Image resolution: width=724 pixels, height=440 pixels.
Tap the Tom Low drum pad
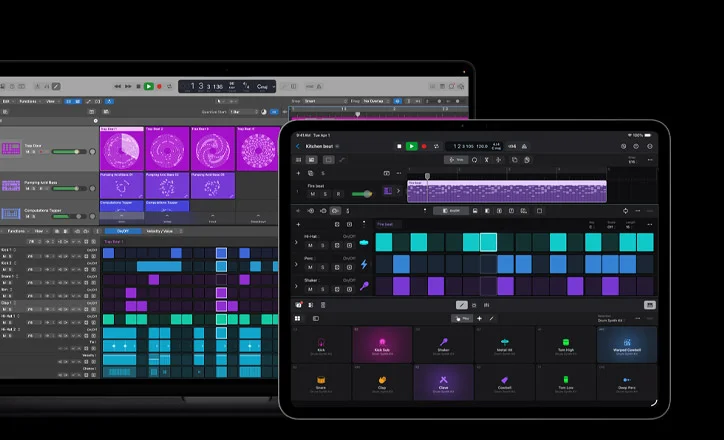[x=566, y=382]
